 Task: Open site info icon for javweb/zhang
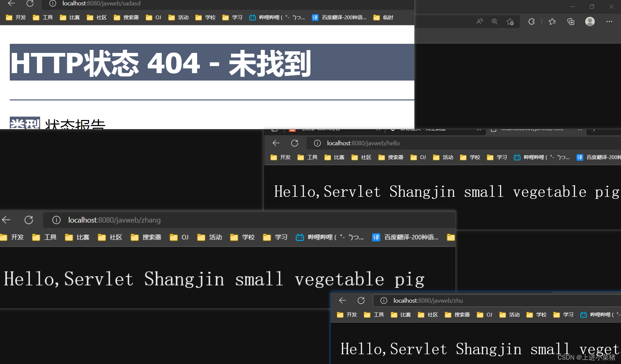point(56,220)
